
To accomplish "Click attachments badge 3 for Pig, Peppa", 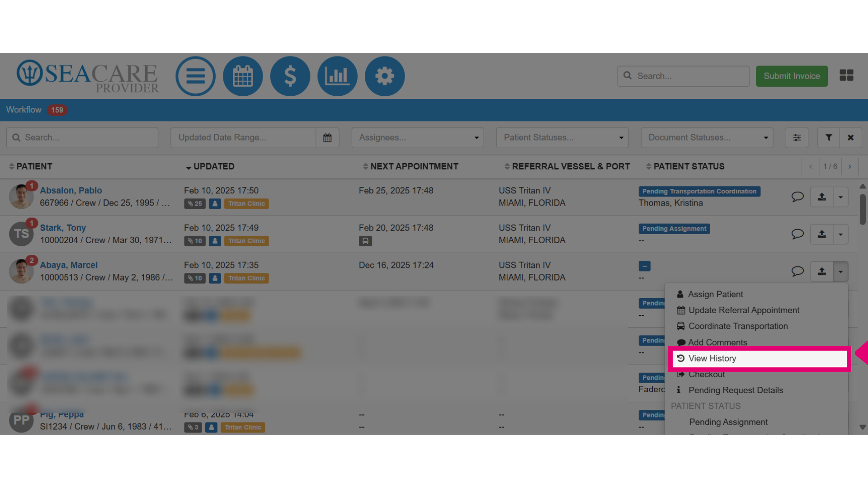I will pos(193,427).
